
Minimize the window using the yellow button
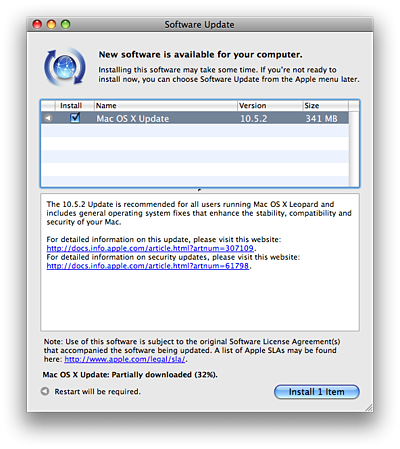tap(51, 24)
